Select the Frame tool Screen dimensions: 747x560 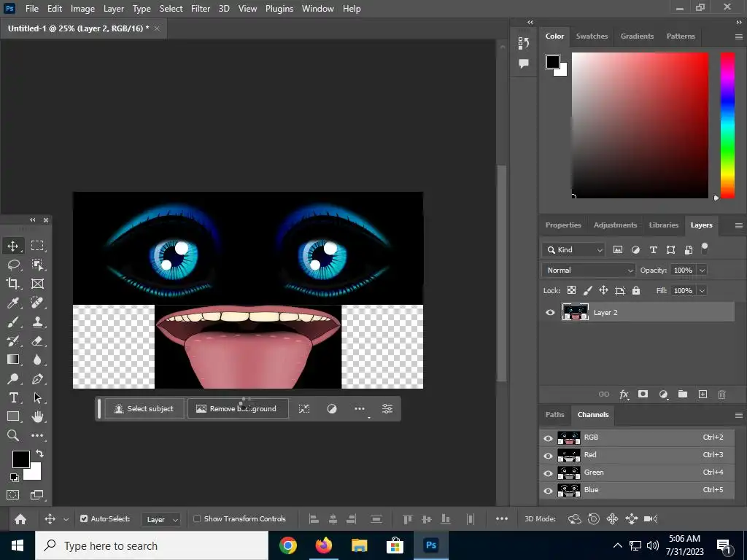(37, 284)
